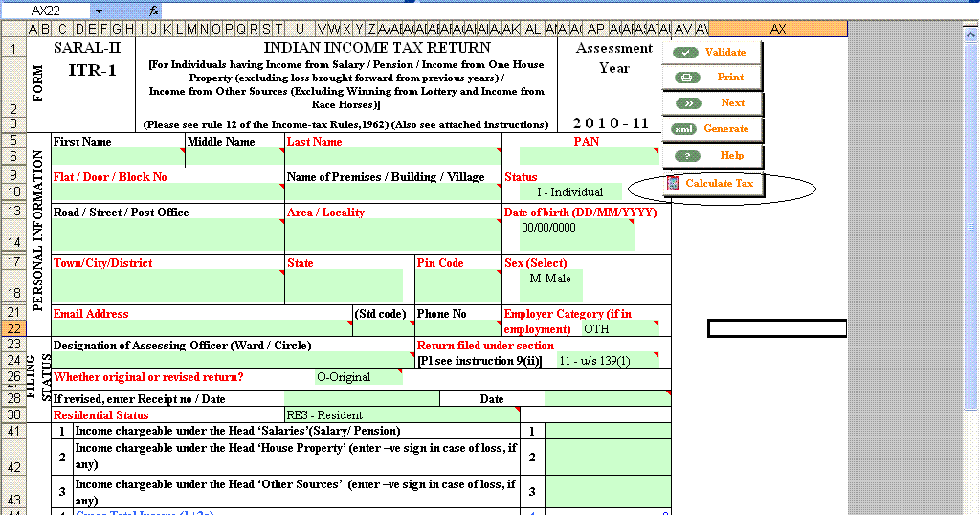Go to the Next sheet button
980x515 pixels.
pyautogui.click(x=712, y=103)
